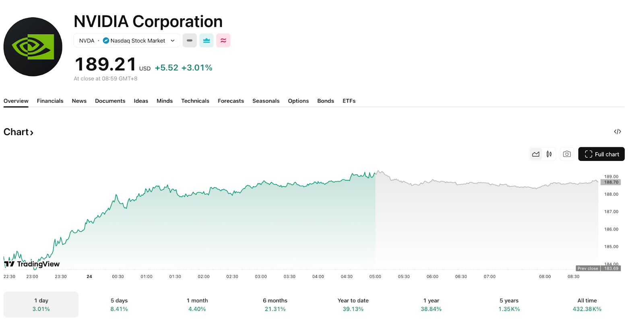Select the 5 years time range
Screen dimensions: 644x321
click(x=509, y=305)
